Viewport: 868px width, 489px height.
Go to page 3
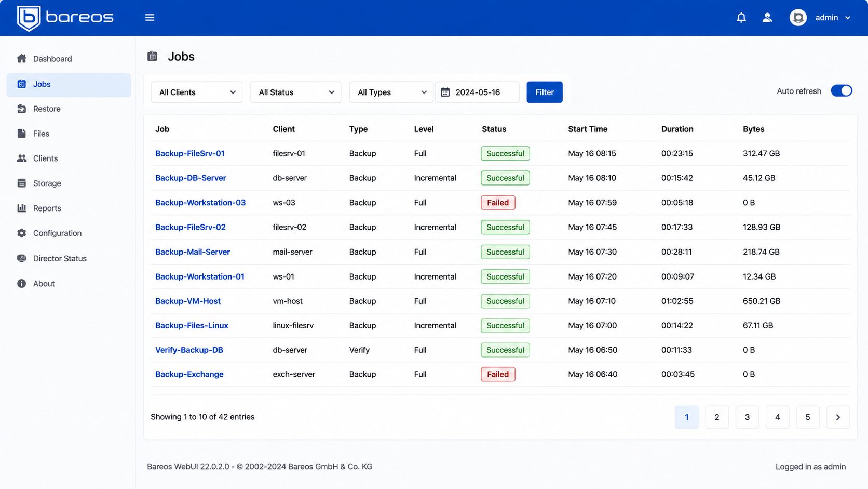747,417
